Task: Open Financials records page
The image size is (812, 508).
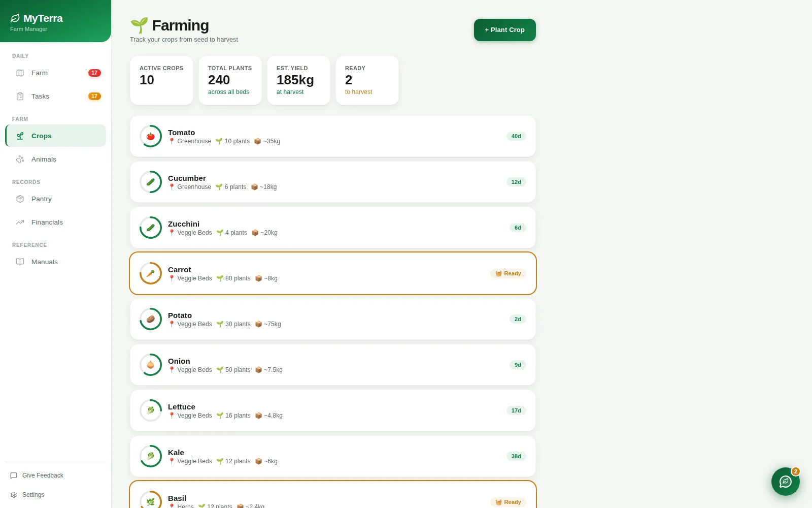Action: [56, 222]
